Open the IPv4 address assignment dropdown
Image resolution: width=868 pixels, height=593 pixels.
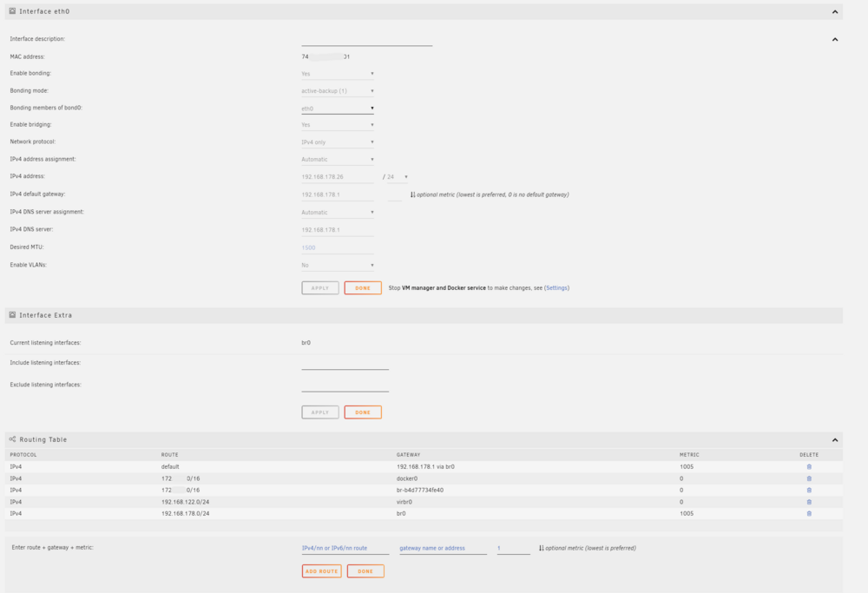coord(338,160)
